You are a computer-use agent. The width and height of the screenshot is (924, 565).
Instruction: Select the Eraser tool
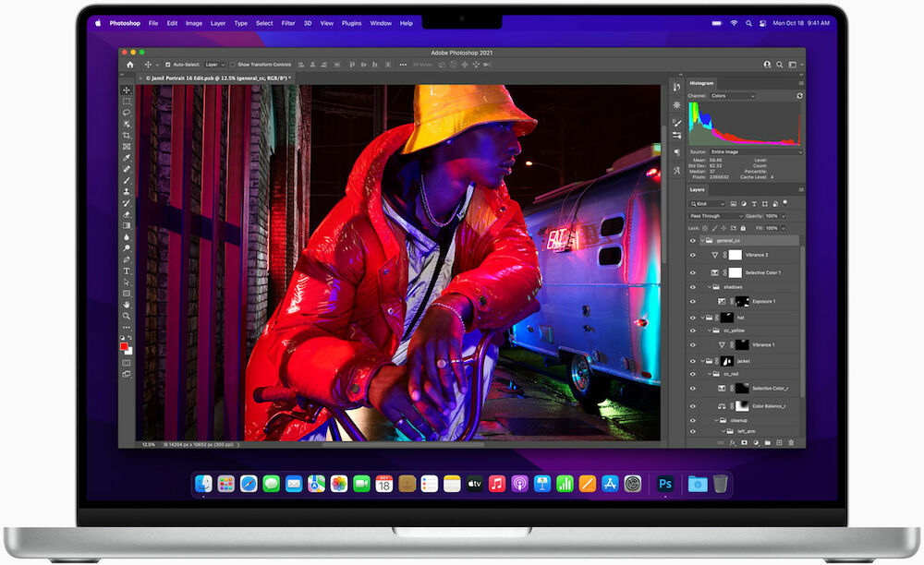click(x=126, y=214)
